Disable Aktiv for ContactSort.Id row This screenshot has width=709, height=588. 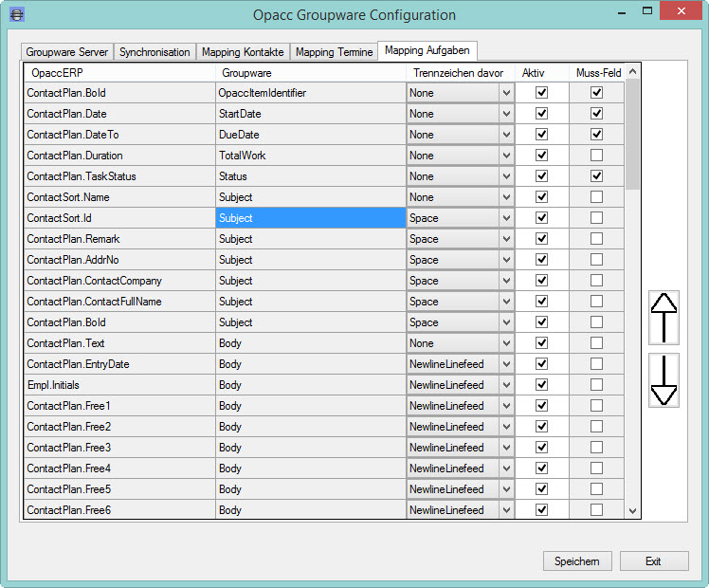point(541,217)
